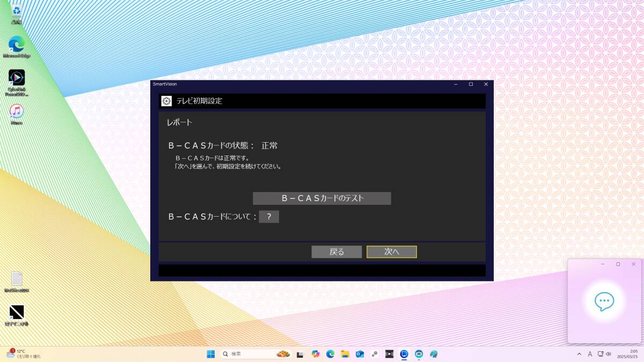Click the chat bubble in the assistant widget
Screen dimensions: 644x362
604,301
